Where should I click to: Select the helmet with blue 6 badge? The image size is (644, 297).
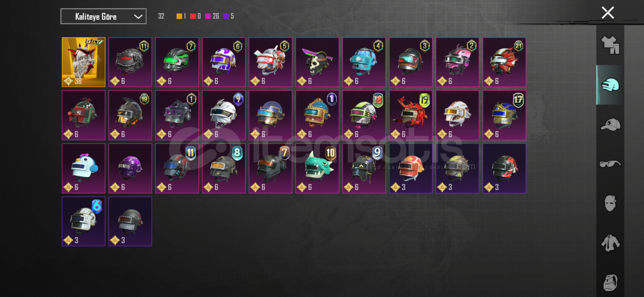84,221
